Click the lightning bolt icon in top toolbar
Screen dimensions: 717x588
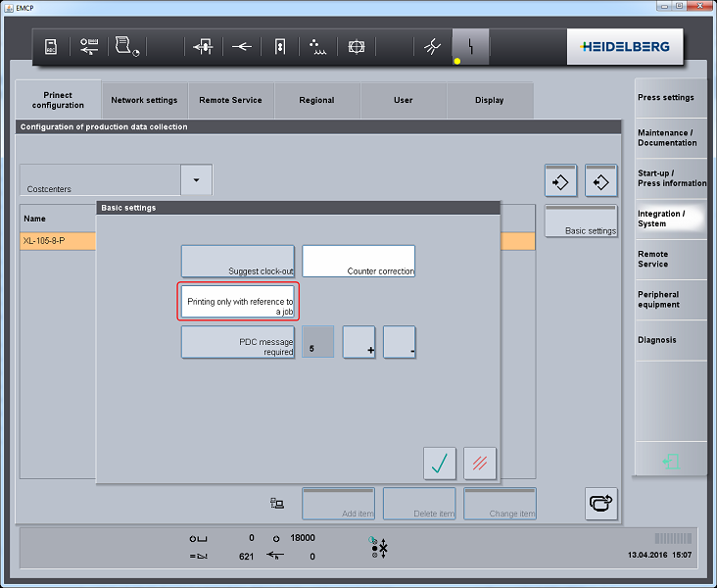tap(470, 47)
